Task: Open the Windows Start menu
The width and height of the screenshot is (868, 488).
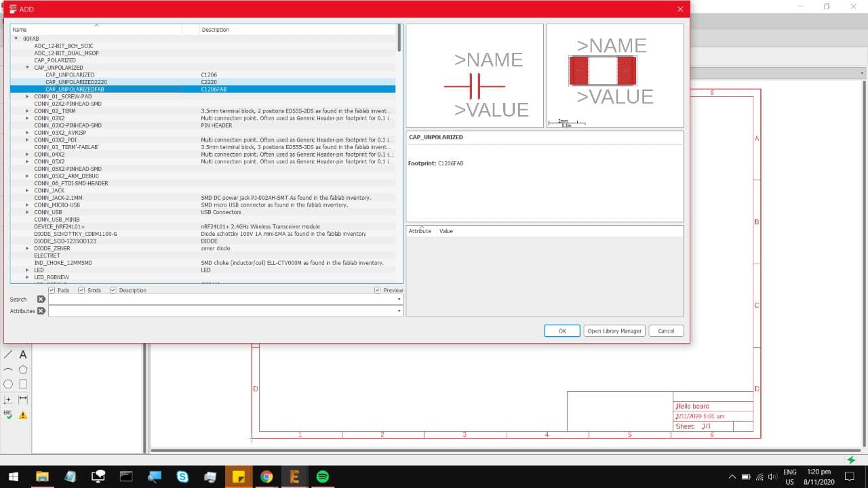Action: pos(13,476)
